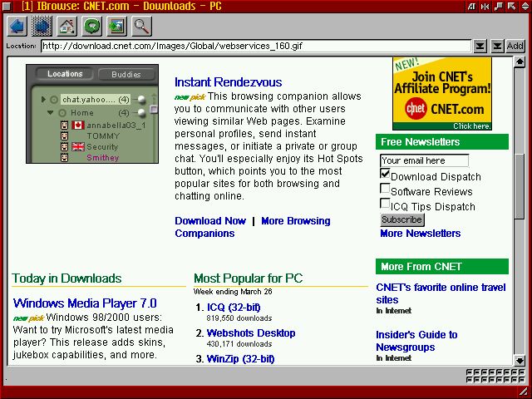Click the Subscribe button

pos(402,219)
